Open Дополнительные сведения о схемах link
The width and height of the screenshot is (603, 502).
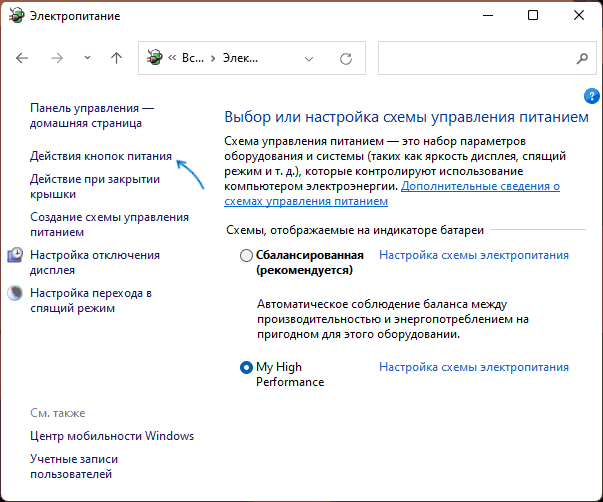(392, 193)
